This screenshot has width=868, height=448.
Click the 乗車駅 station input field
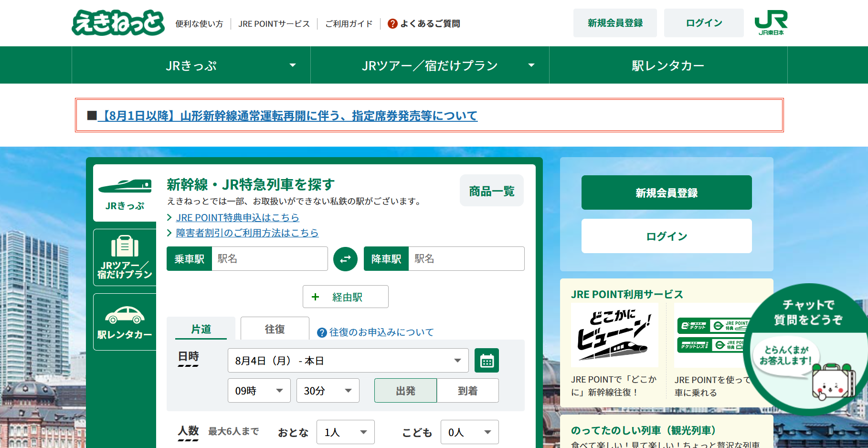(x=269, y=259)
